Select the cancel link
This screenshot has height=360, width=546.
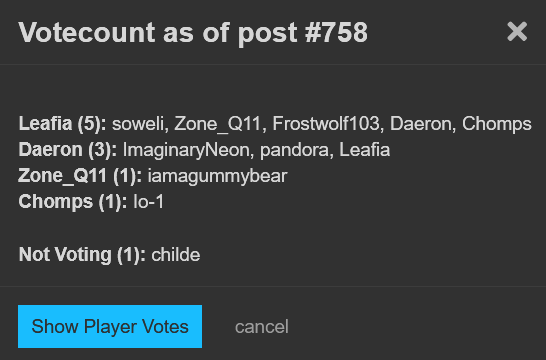pos(262,327)
